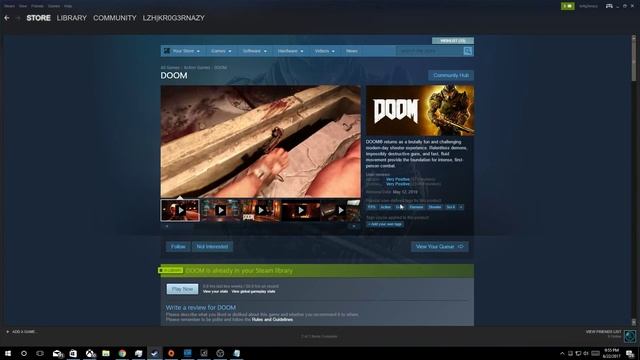Click the DOOM capsule header image
Image resolution: width=640 pixels, height=360 pixels.
click(420, 111)
